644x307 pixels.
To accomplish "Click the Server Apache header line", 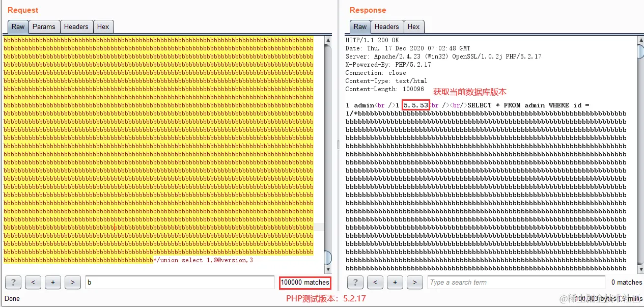I will click(443, 57).
